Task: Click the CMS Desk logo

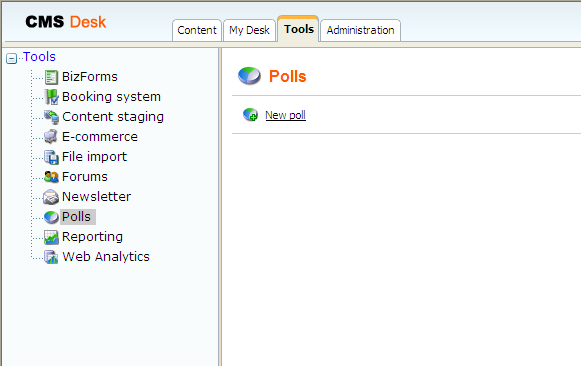Action: pos(66,22)
